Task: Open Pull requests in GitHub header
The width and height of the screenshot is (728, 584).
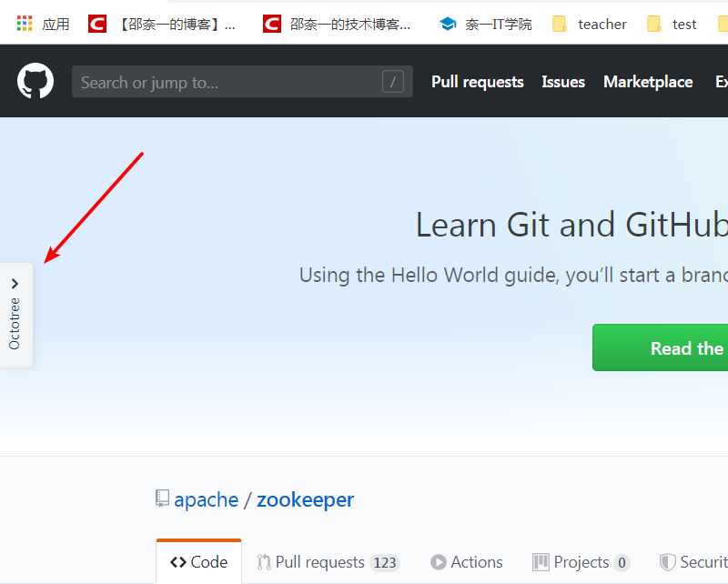Action: 477,82
